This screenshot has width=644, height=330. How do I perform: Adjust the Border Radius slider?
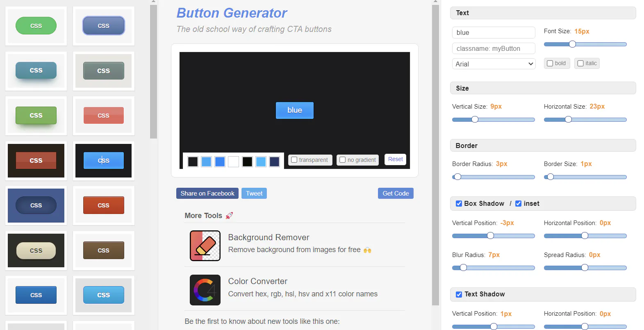click(x=494, y=177)
